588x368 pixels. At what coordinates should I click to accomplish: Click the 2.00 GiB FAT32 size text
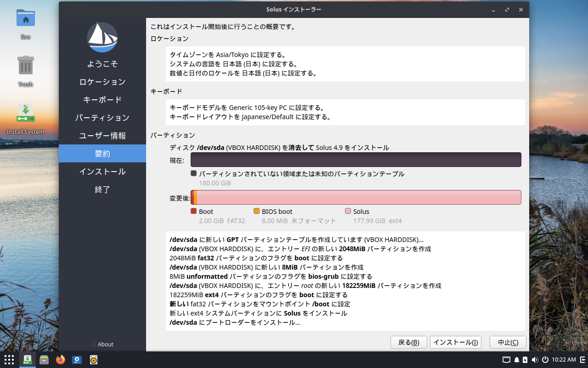pos(222,221)
